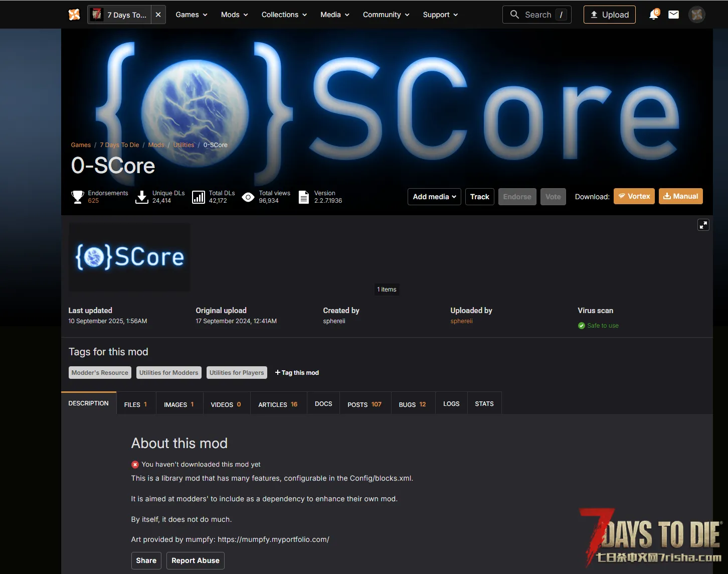The image size is (728, 574).
Task: Open the Add media dropdown
Action: [434, 197]
